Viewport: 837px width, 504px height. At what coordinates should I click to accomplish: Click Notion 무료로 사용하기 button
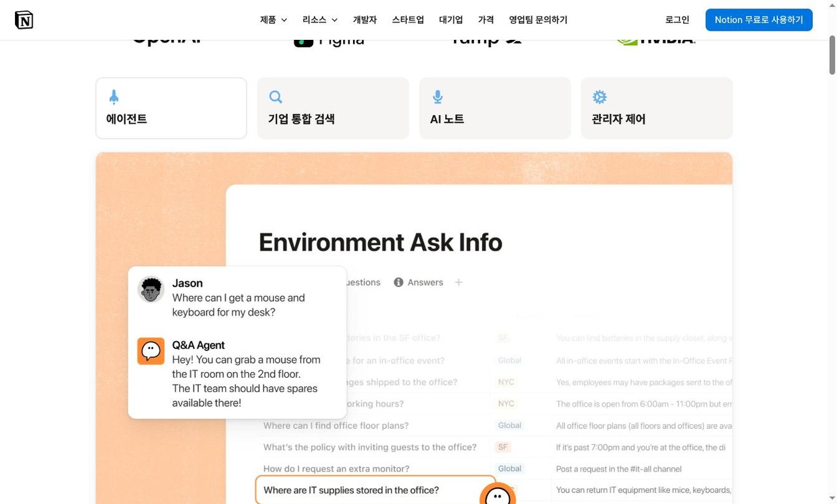pos(759,20)
